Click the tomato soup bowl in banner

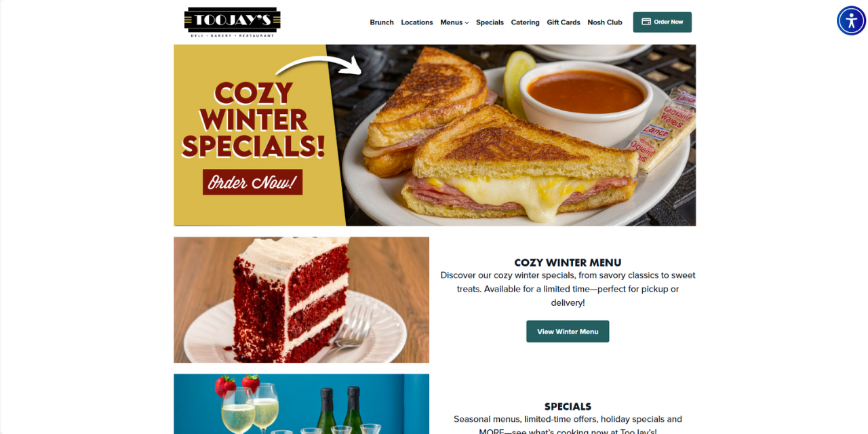[x=585, y=95]
